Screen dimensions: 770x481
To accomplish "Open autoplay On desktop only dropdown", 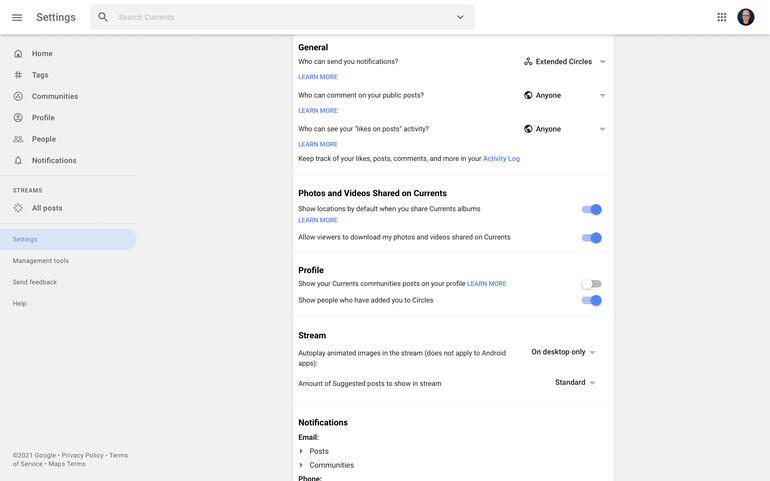I will tap(563, 352).
